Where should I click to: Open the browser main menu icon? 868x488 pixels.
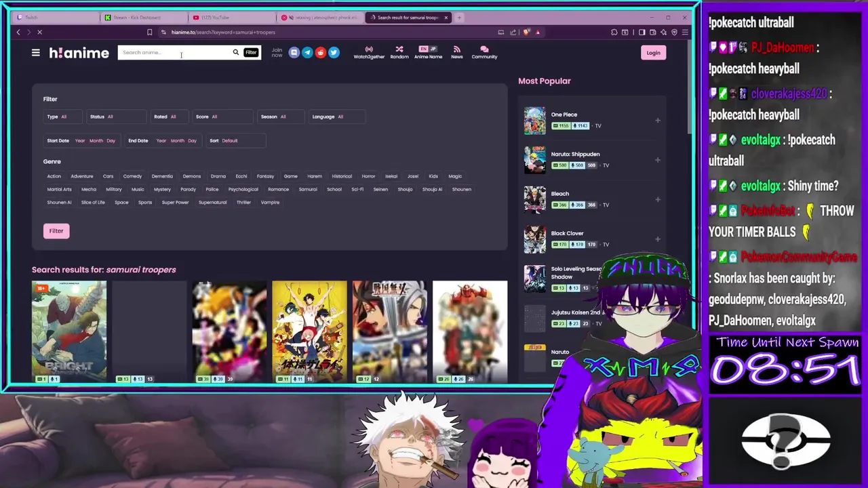(x=685, y=32)
